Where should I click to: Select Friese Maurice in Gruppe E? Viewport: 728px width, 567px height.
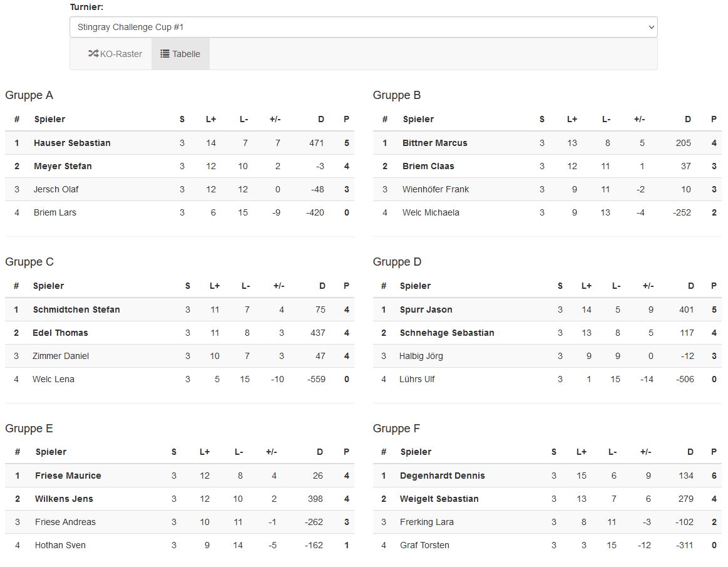[x=68, y=476]
